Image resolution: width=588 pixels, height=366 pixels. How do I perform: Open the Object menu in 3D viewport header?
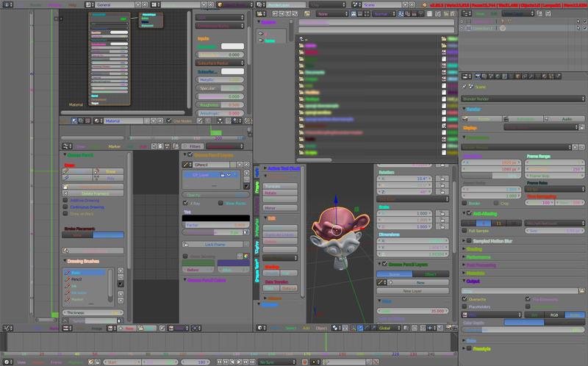[x=321, y=328]
